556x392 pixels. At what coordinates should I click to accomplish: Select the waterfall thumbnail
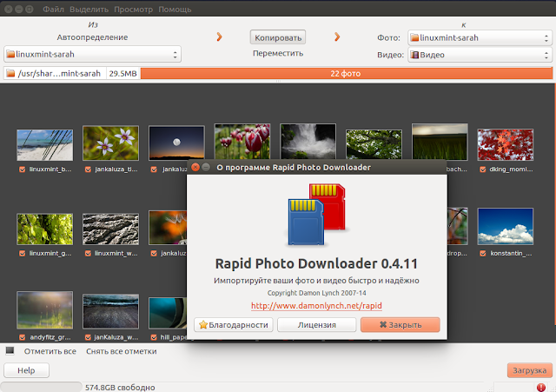308,141
